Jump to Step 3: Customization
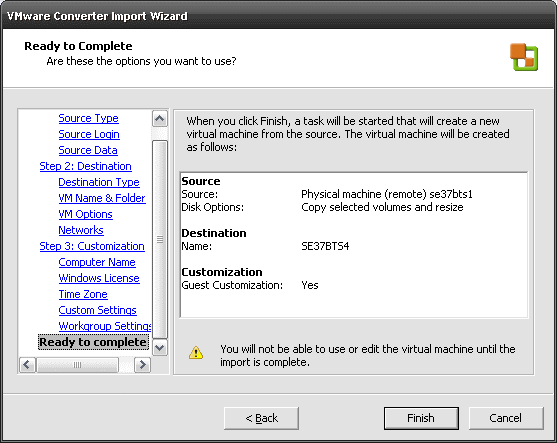Viewport: 557px width, 443px height. (x=92, y=246)
